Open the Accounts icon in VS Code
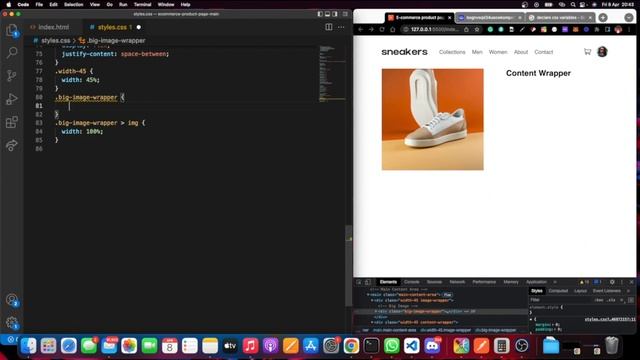 tap(12, 300)
